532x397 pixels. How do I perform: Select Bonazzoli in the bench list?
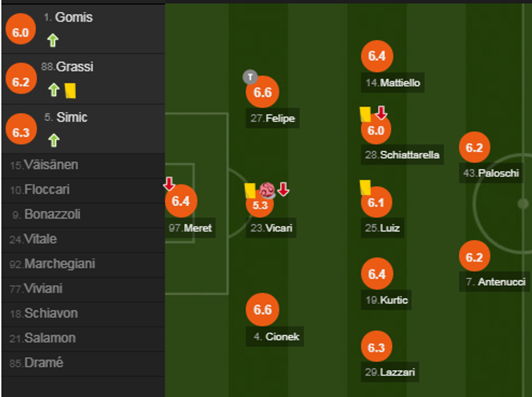(52, 215)
